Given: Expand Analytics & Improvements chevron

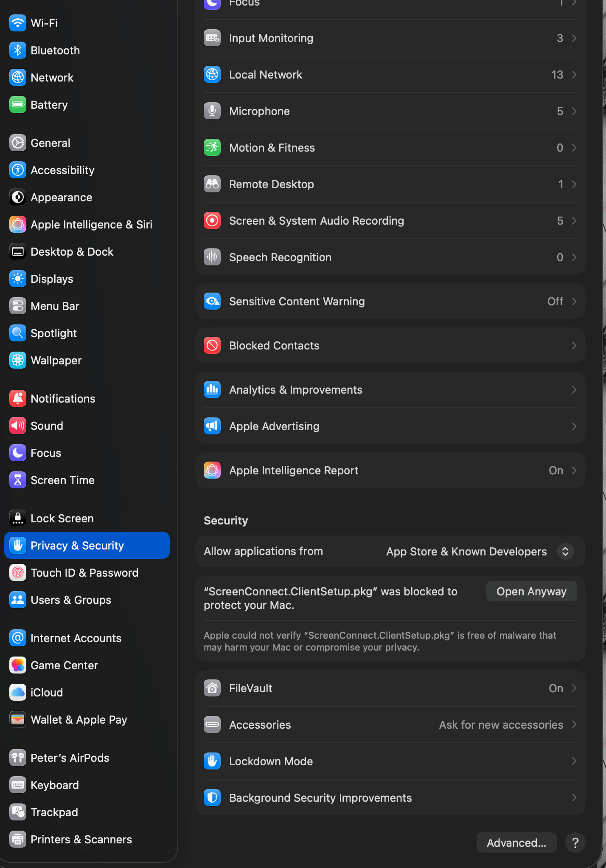Looking at the screenshot, I should [574, 390].
